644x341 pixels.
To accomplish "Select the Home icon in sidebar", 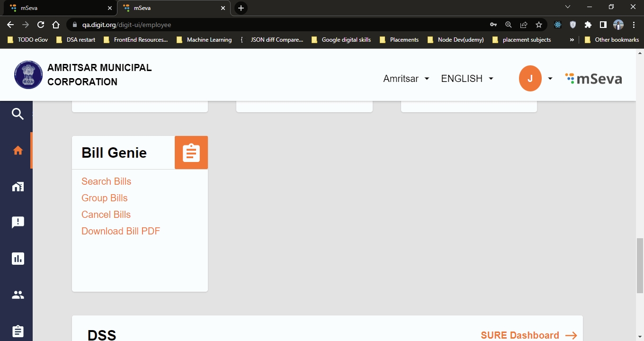I will coord(18,151).
